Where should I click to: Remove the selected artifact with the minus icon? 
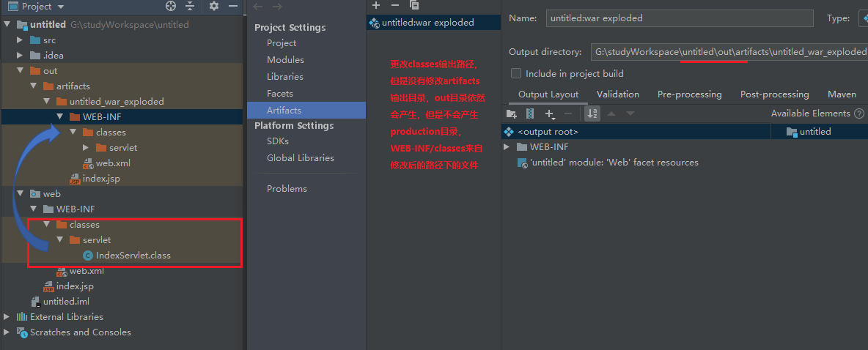(394, 5)
